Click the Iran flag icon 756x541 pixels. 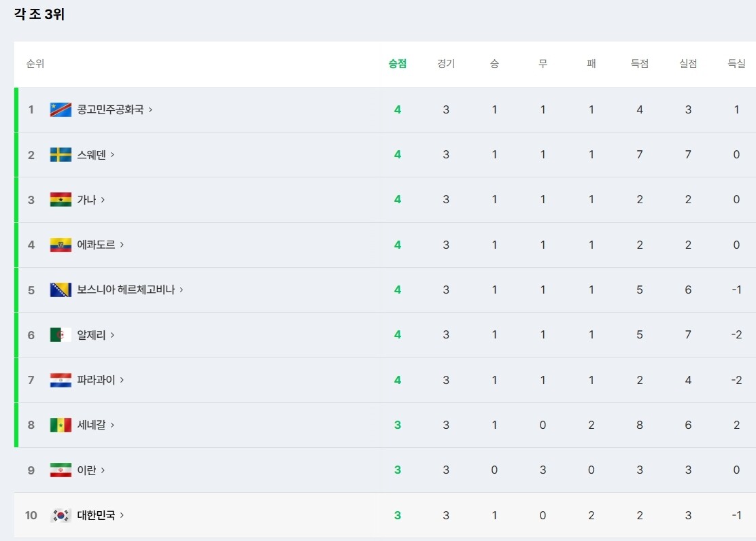click(61, 470)
